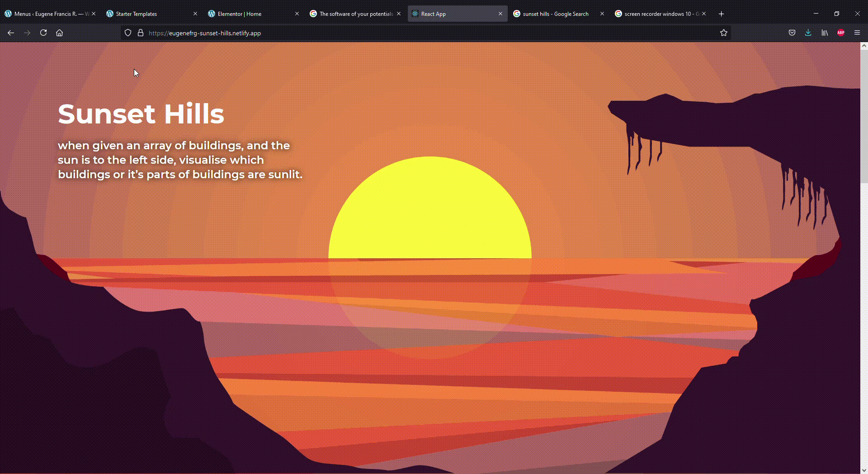This screenshot has width=868, height=474.
Task: Bookmark this page with the star
Action: pyautogui.click(x=723, y=33)
